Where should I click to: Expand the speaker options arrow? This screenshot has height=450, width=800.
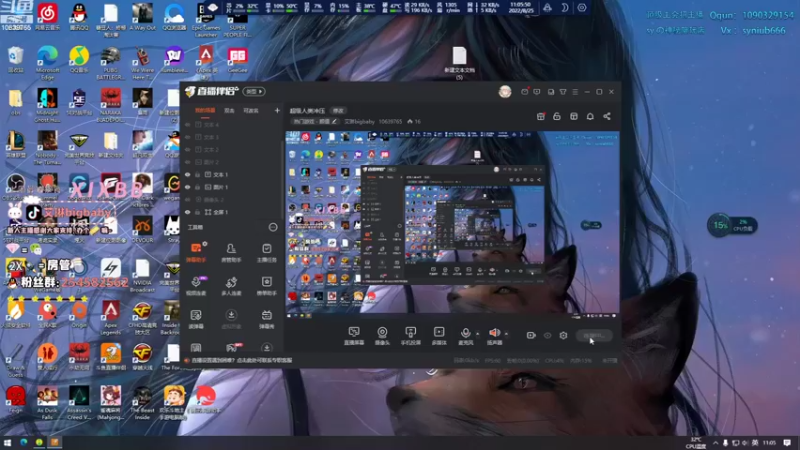(x=506, y=334)
